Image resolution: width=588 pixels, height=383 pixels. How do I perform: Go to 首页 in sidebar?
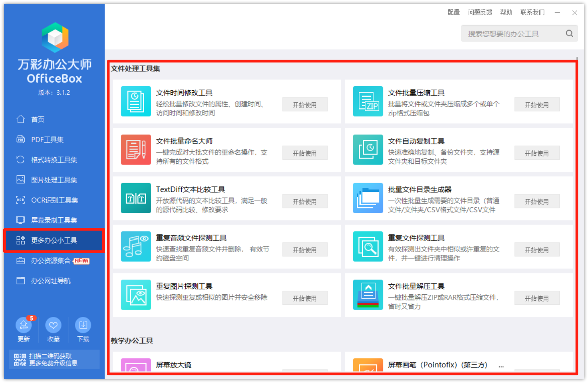click(54, 119)
